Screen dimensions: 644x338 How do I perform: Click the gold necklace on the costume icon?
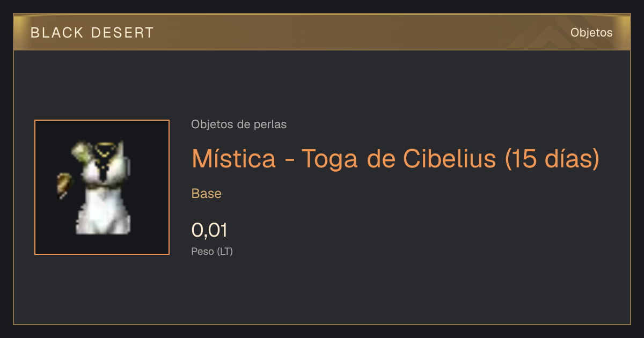106,151
